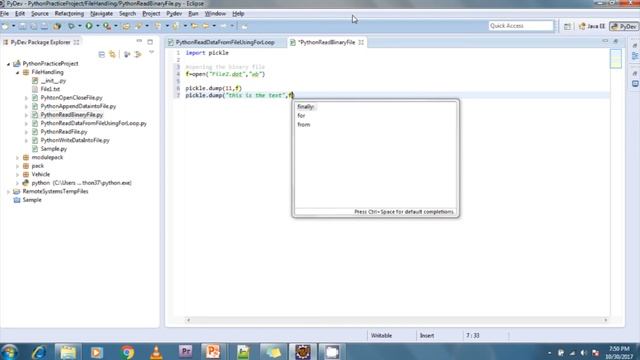Select PythonOpenCloseFile.py in the tree
Image resolution: width=640 pixels, height=360 pixels.
pos(71,98)
